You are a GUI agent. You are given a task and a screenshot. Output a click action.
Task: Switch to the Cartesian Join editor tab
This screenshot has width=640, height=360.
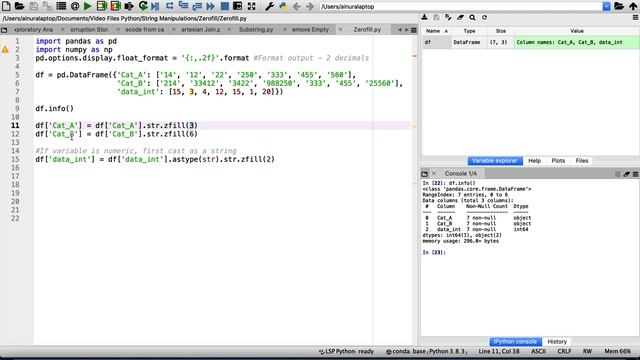coord(200,30)
